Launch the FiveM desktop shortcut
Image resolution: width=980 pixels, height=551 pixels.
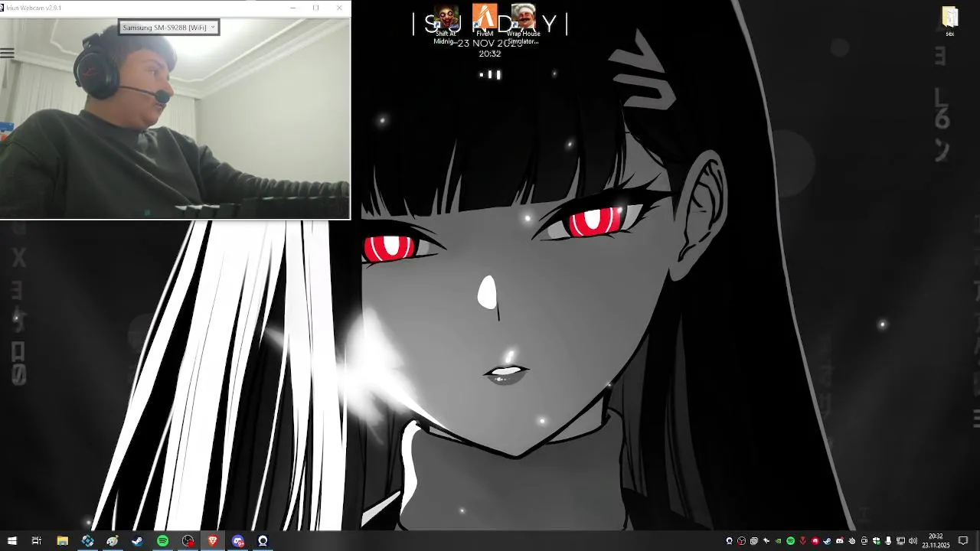(x=484, y=21)
